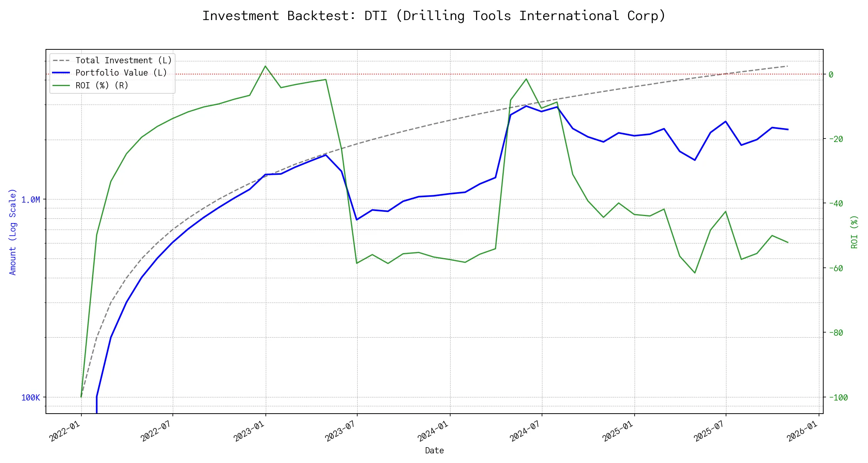This screenshot has width=868, height=463.
Task: Click the Portfolio Value legend entry
Action: pos(121,73)
